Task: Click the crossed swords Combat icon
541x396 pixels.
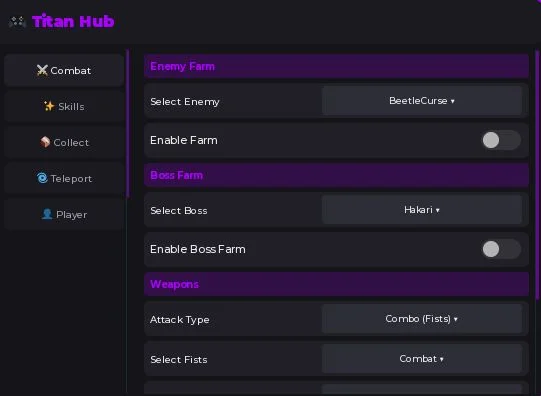Action: pyautogui.click(x=42, y=70)
